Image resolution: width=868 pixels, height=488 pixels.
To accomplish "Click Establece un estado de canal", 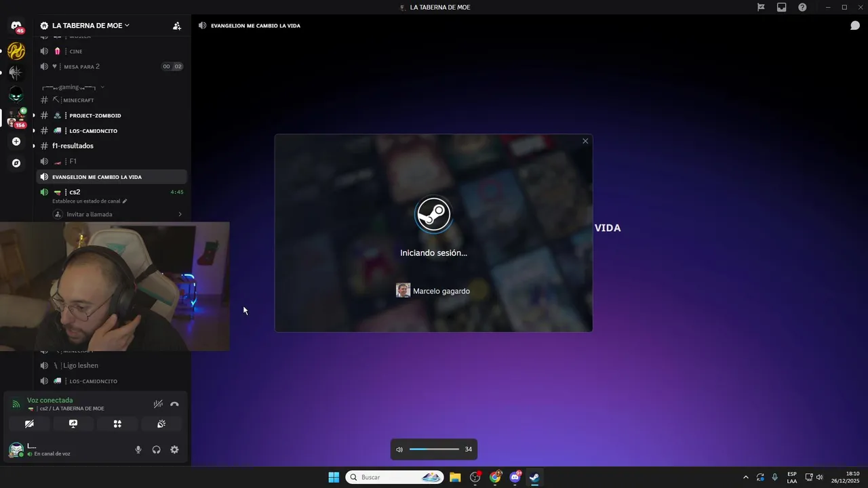I will click(x=90, y=201).
